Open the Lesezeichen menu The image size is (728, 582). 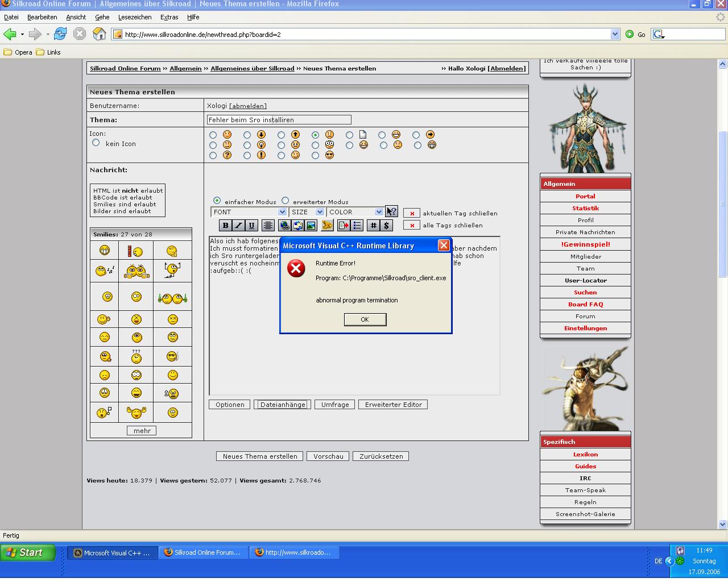pyautogui.click(x=135, y=17)
